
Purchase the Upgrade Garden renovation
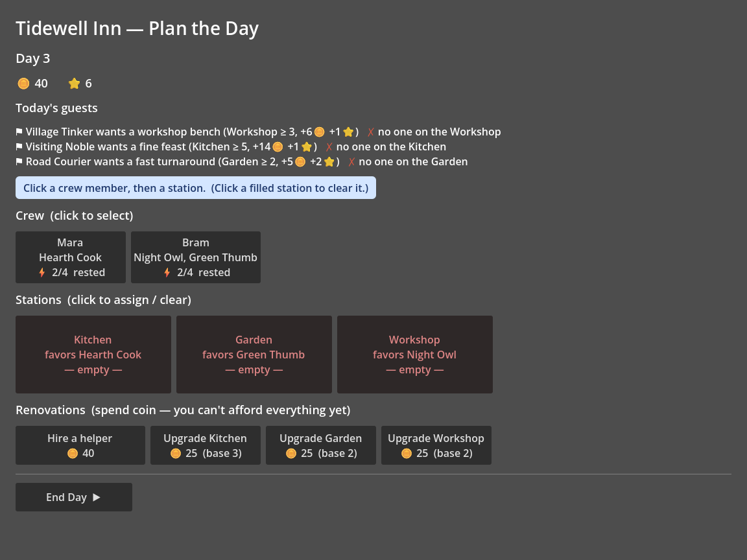pos(320,445)
